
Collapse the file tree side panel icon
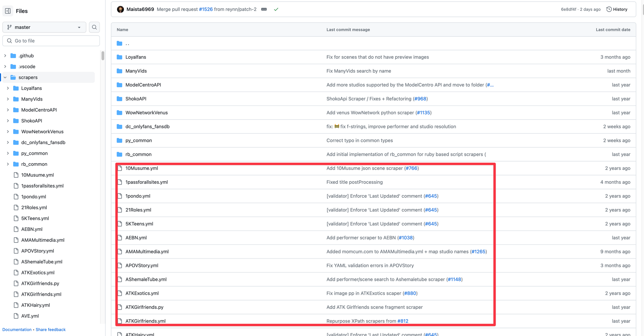8,11
